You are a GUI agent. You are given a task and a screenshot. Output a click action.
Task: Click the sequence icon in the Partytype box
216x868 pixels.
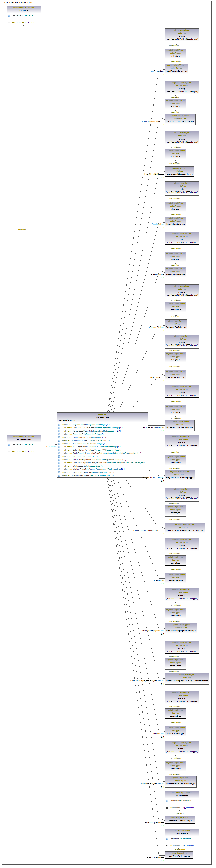tap(9, 22)
